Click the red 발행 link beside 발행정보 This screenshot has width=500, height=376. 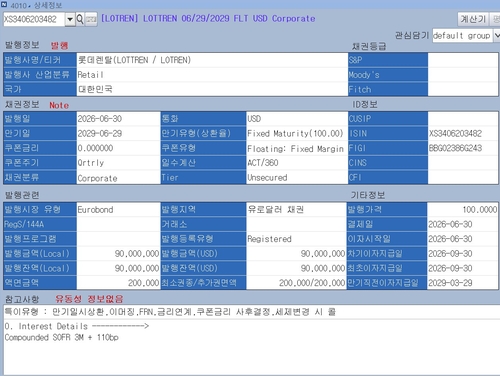(x=59, y=45)
